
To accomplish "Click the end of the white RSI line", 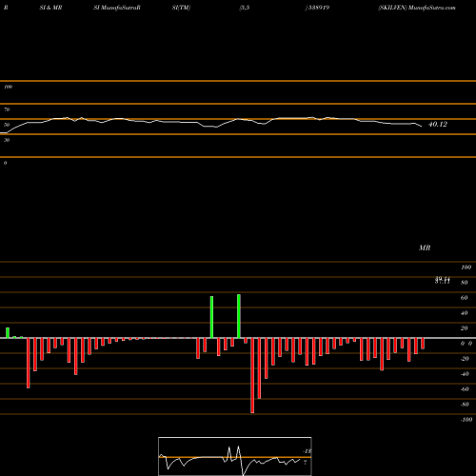I will coord(422,127).
